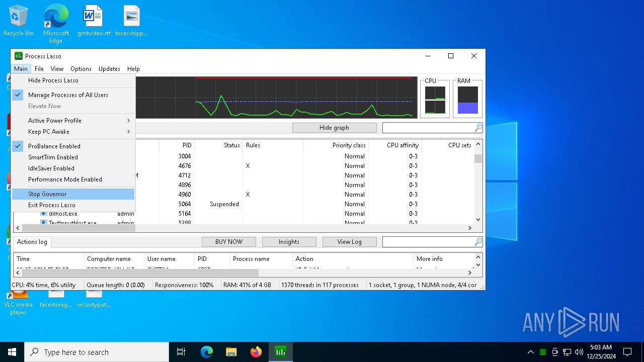The height and width of the screenshot is (362, 644).
Task: Choose Hide Process Lasso
Action: click(x=73, y=80)
